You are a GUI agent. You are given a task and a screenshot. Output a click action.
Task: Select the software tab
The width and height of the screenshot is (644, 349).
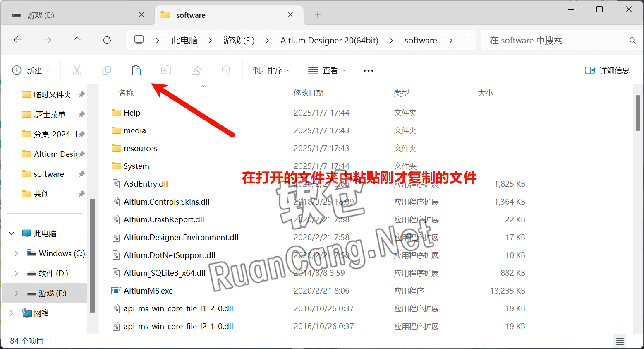(229, 15)
